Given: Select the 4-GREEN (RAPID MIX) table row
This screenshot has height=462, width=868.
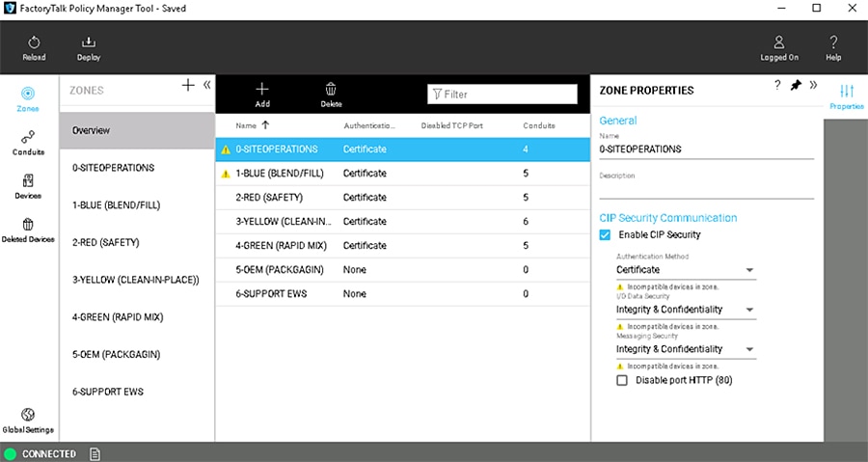Looking at the screenshot, I should tap(402, 246).
